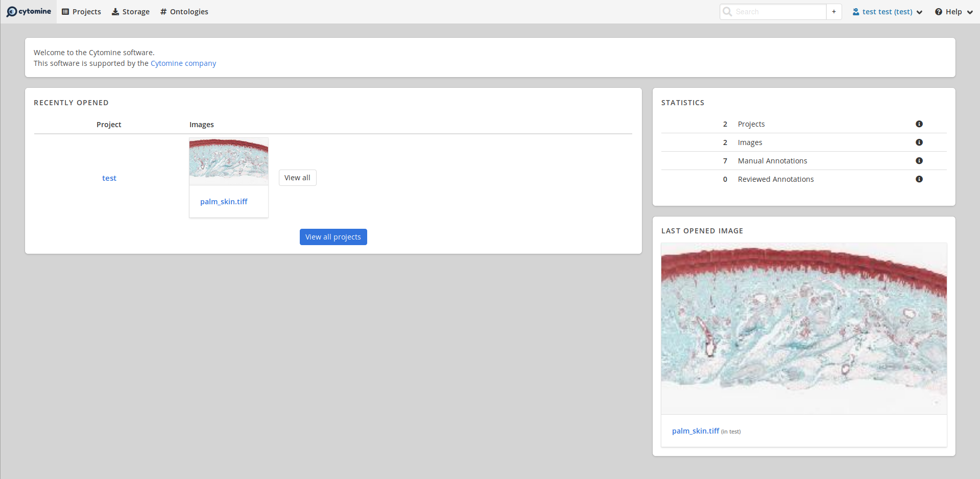Click the Storage download icon
Screen dimensions: 980x479
tap(114, 11)
